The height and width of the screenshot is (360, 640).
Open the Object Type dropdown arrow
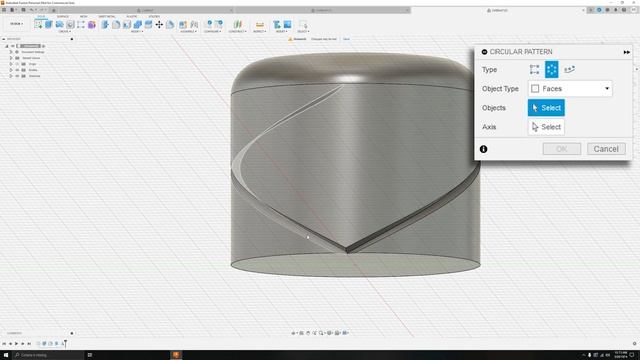607,89
